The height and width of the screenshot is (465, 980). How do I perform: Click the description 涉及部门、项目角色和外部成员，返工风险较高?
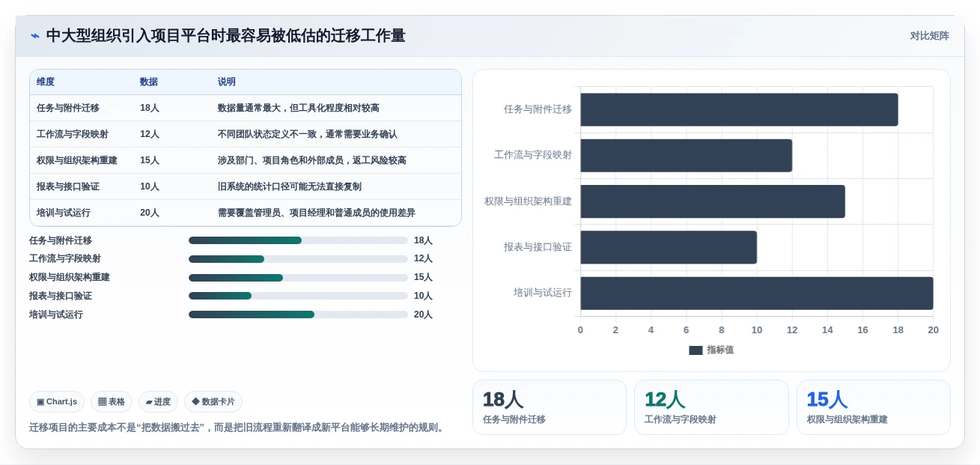(x=312, y=160)
